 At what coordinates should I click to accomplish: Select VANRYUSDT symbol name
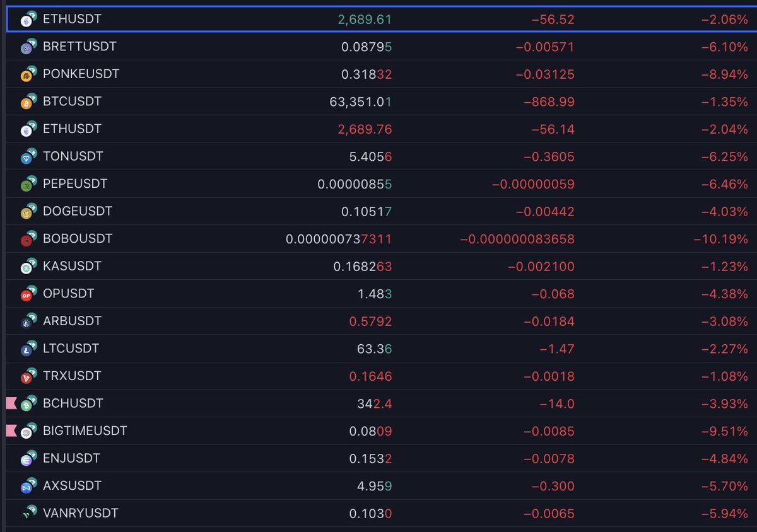[80, 512]
